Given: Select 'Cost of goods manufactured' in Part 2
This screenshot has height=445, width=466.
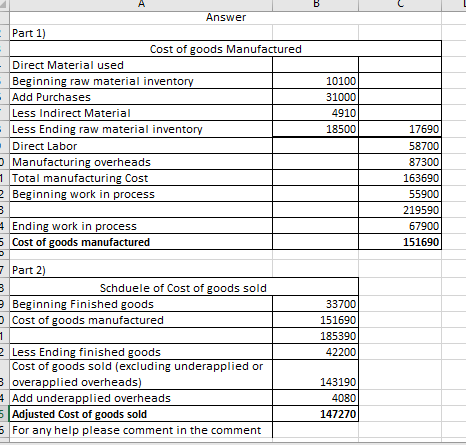Looking at the screenshot, I should [141, 320].
